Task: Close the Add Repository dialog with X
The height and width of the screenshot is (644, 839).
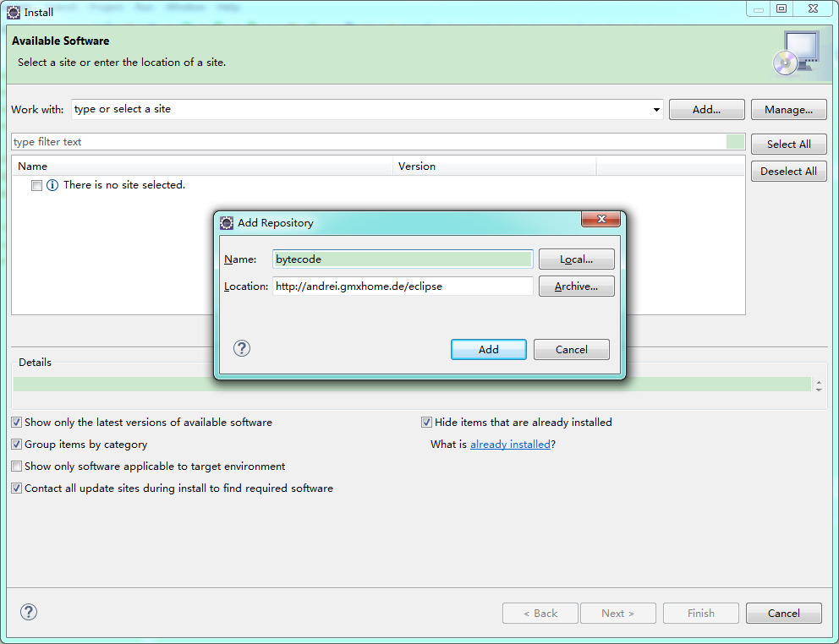Action: pos(601,220)
